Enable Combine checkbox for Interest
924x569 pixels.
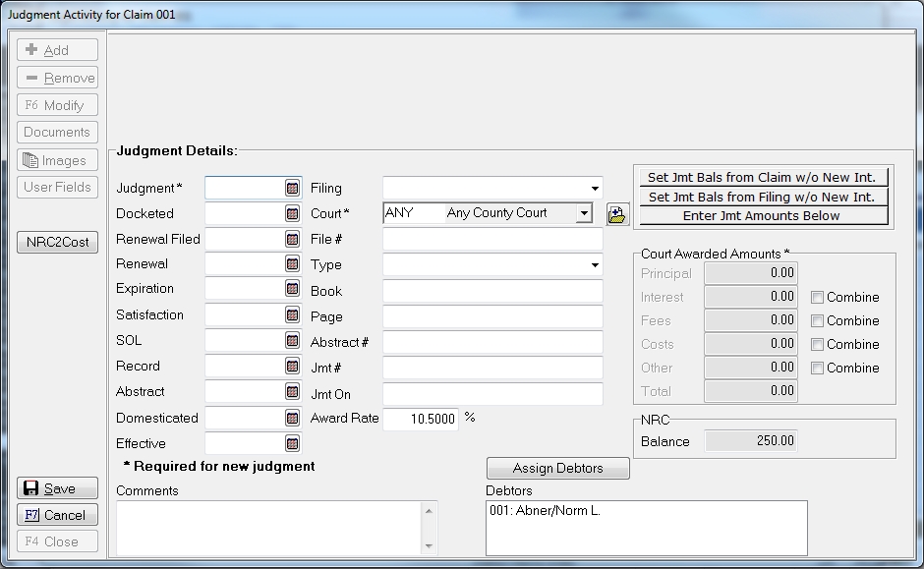(x=817, y=298)
